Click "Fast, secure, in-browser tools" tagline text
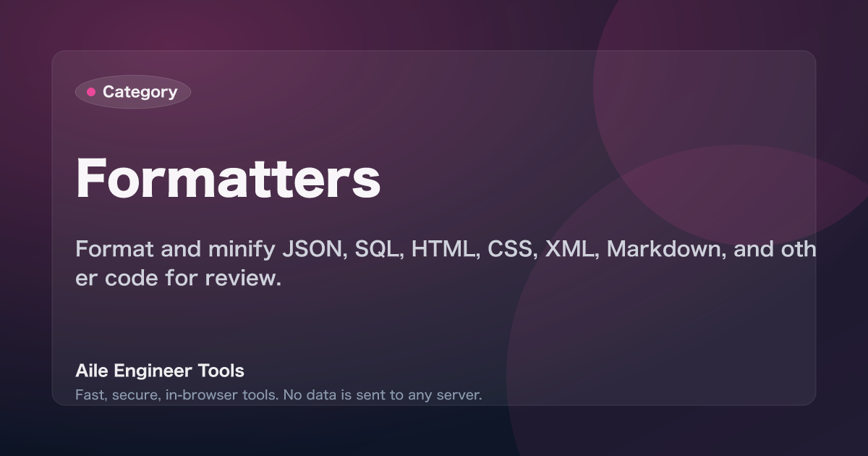The height and width of the screenshot is (456, 868). pyautogui.click(x=278, y=395)
